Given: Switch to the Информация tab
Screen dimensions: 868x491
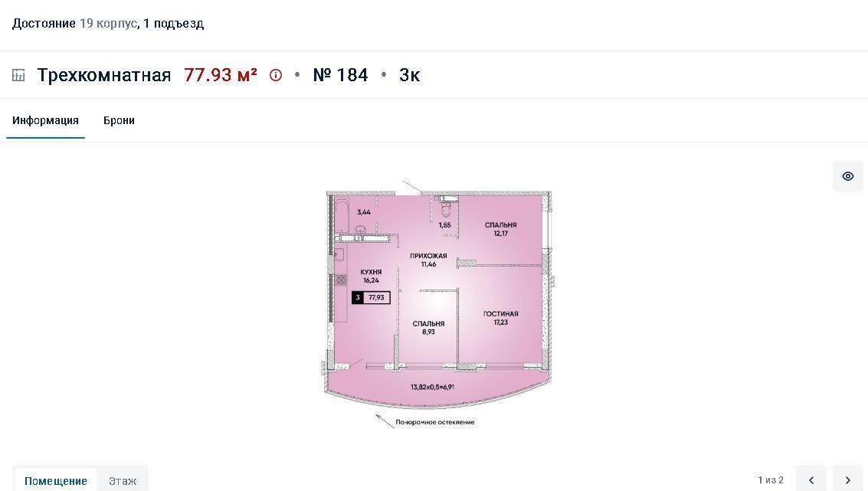Looking at the screenshot, I should [45, 120].
